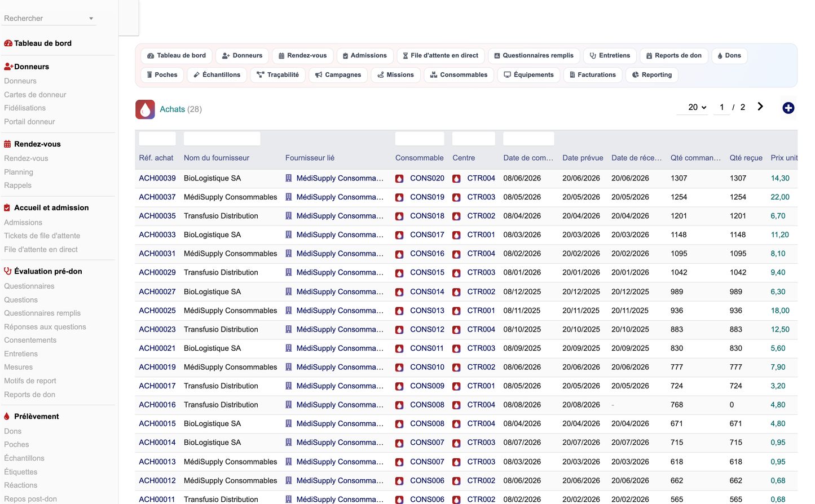Screen dimensions: 815x504
Task: Open purchase ACH00031
Action: click(157, 254)
